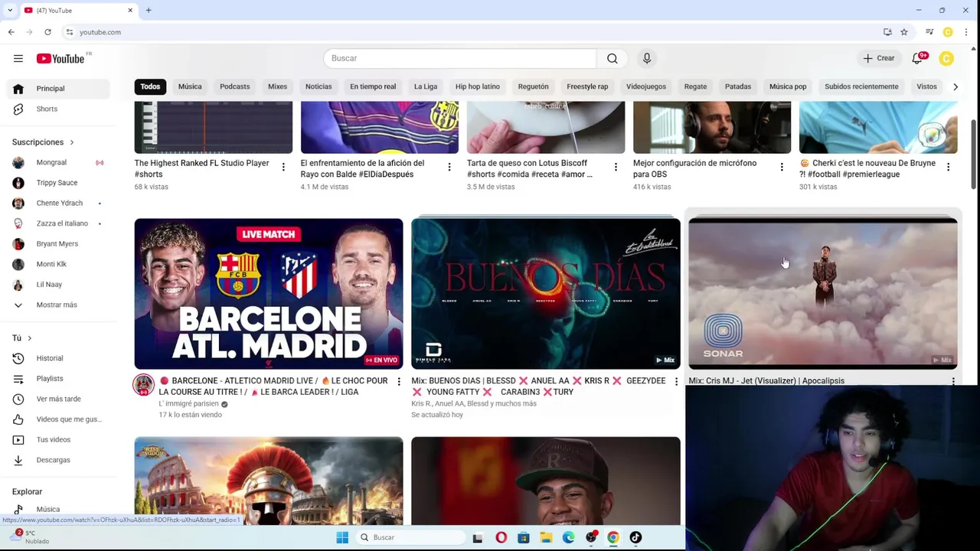Open options for FL Studio Player short
Image resolution: width=980 pixels, height=551 pixels.
(x=283, y=167)
